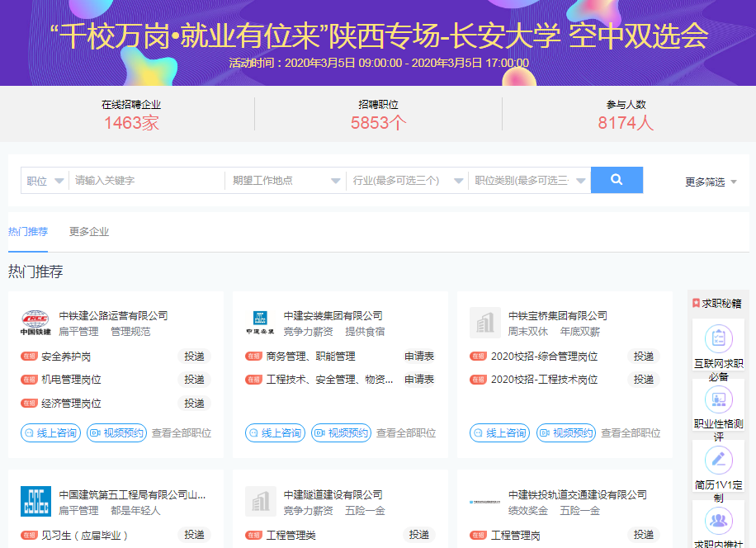Viewport: 756px width, 548px height.
Task: Open 行业(最多可选三个) industry dropdown
Action: [x=408, y=181]
